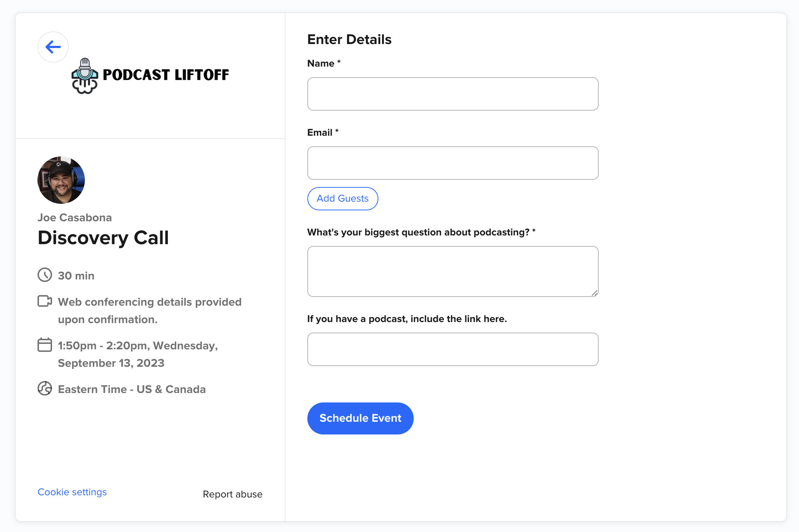Grab the text area resize handle
Image resolution: width=799 pixels, height=532 pixels.
(594, 293)
